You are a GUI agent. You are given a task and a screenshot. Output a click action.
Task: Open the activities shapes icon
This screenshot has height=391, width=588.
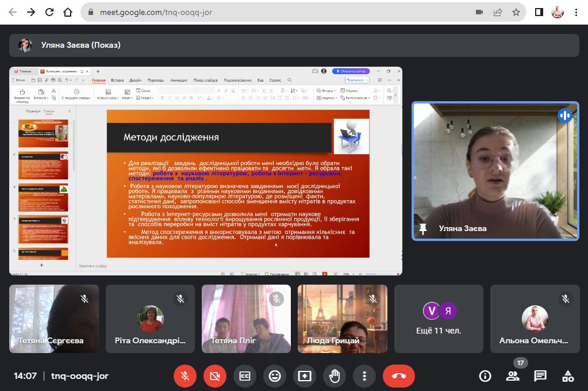pyautogui.click(x=568, y=376)
